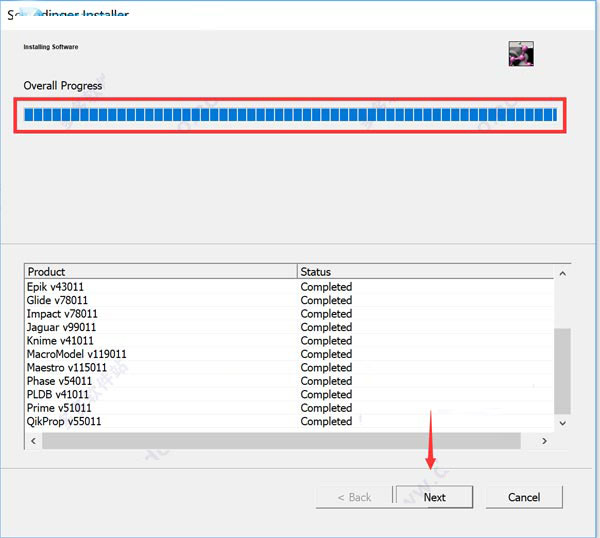
Task: Click the horizontal scroll right arrow
Action: coord(544,441)
